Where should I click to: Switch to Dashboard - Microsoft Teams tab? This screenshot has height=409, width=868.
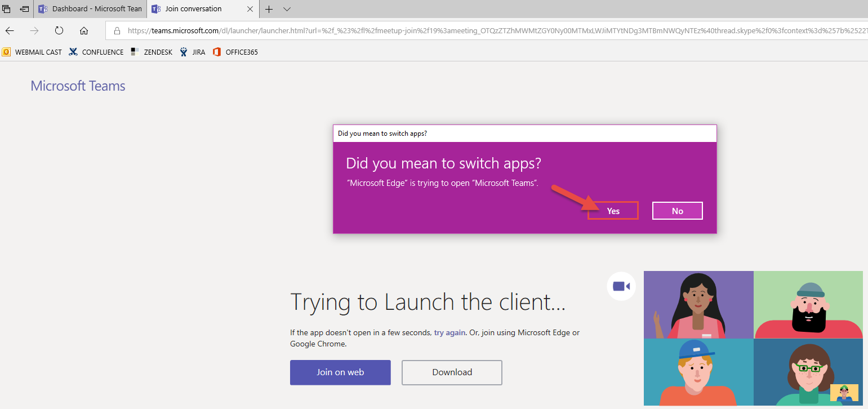tap(90, 9)
